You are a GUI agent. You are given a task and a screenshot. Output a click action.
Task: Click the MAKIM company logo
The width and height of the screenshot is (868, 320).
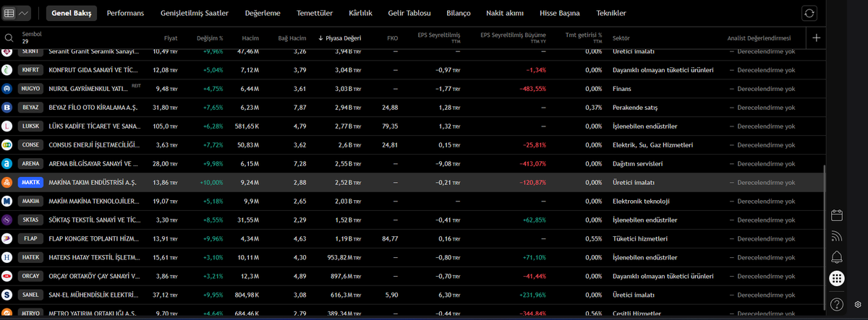(7, 202)
